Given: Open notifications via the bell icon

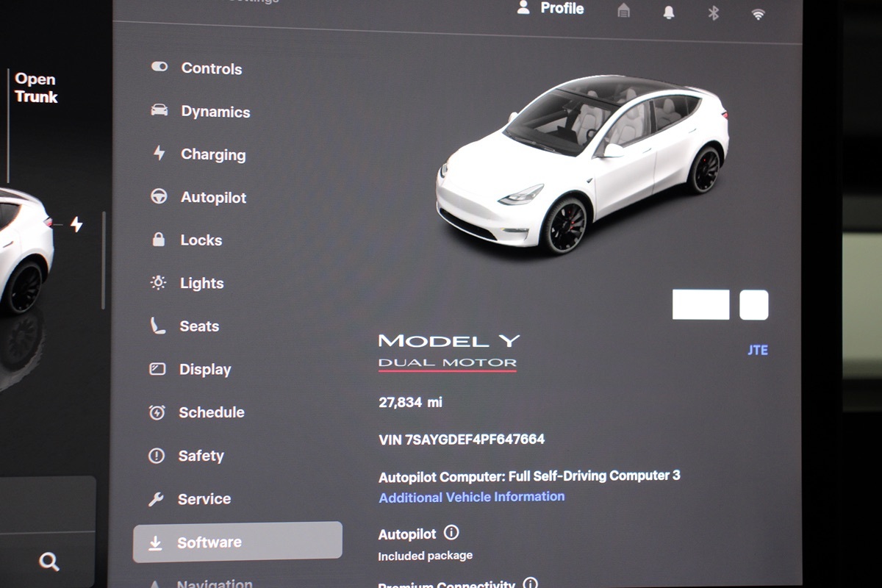Looking at the screenshot, I should pos(668,12).
